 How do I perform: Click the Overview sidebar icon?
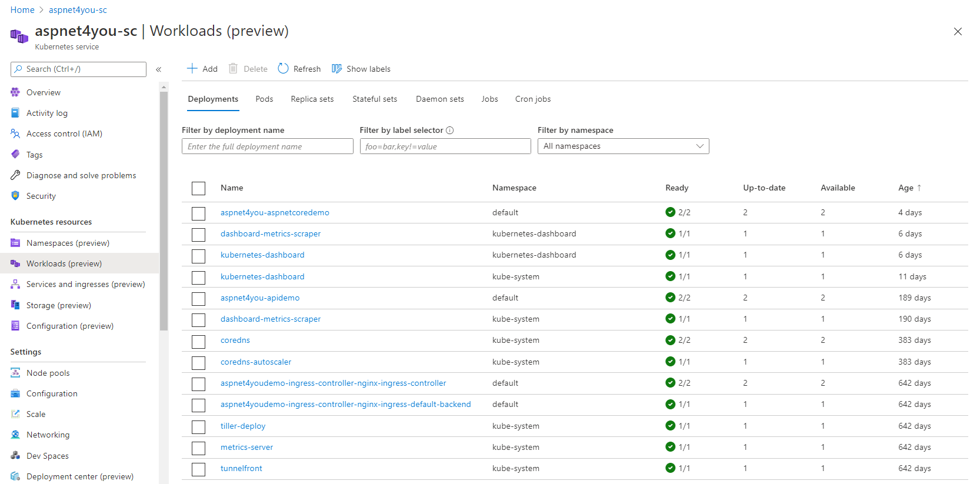coord(15,92)
